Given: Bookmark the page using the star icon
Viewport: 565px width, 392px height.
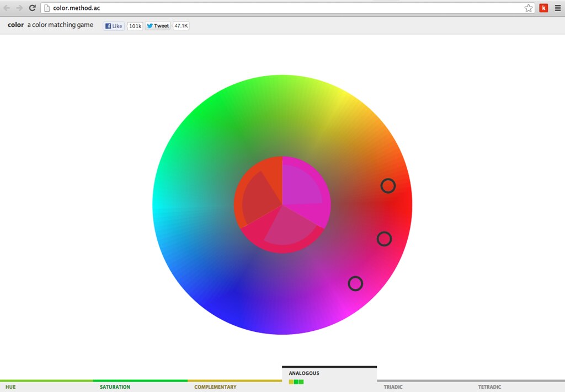Looking at the screenshot, I should pos(528,8).
